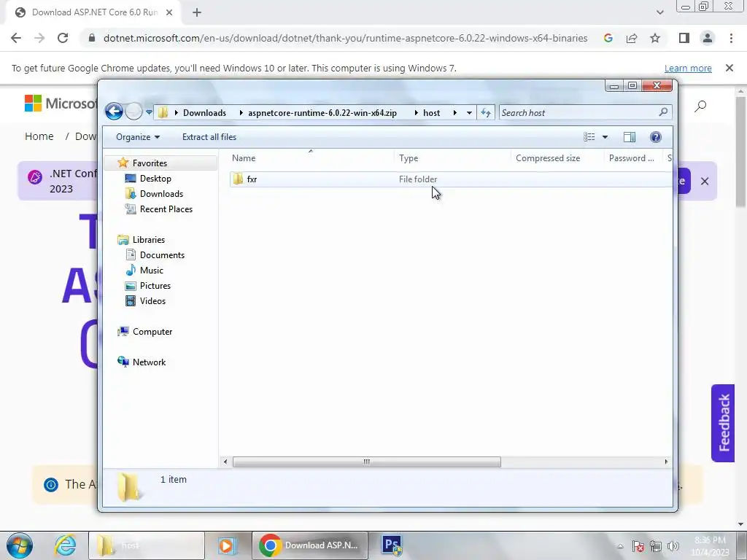Click File folder type text of fxr
The image size is (747, 560).
[x=418, y=179]
